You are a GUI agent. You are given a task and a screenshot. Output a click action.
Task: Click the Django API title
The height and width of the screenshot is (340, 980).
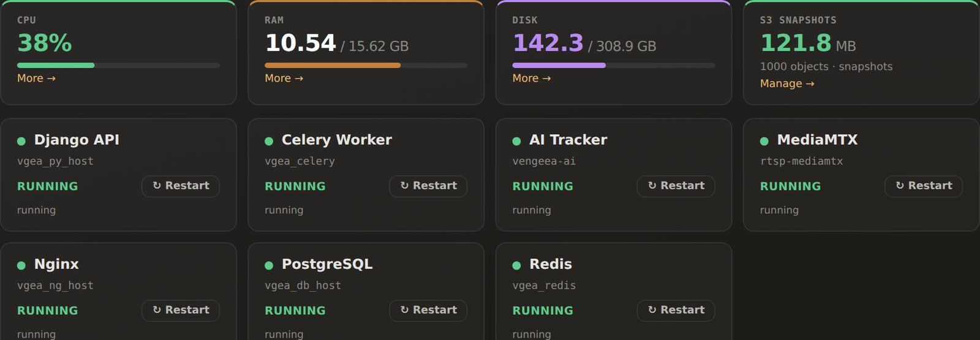[77, 140]
